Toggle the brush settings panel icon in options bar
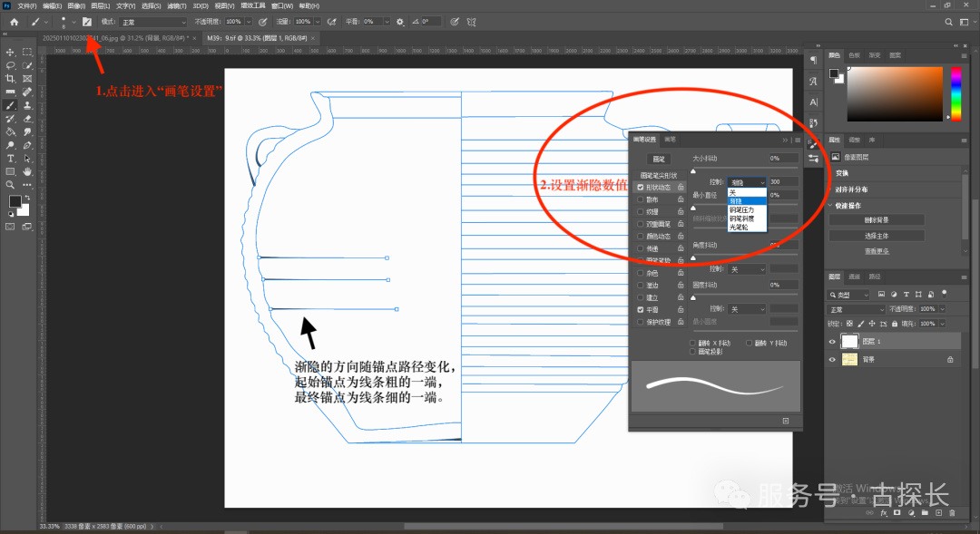This screenshot has height=534, width=980. 87,22
